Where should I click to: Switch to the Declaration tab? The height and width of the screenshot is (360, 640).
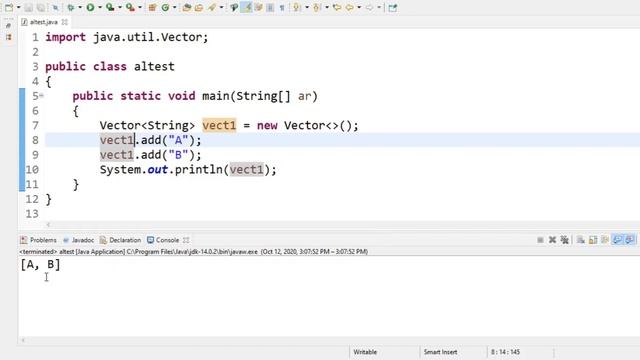(120, 240)
